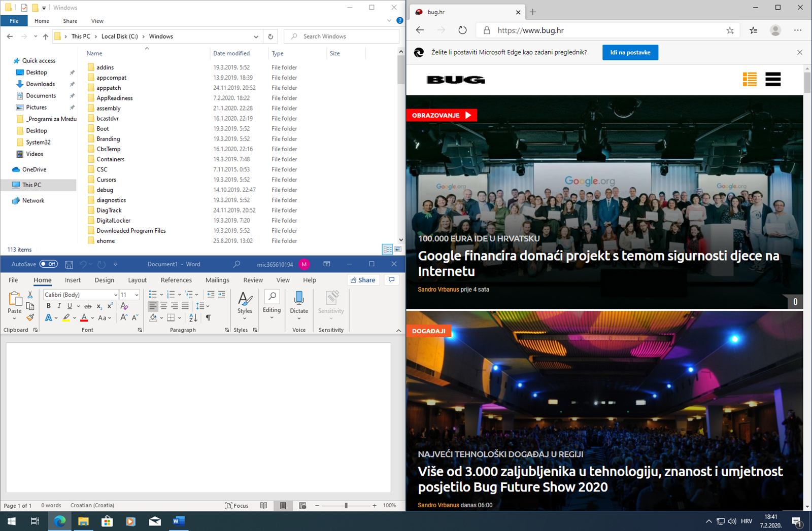Open the DOGAĐAJI category label
The height and width of the screenshot is (531, 812).
[428, 331]
